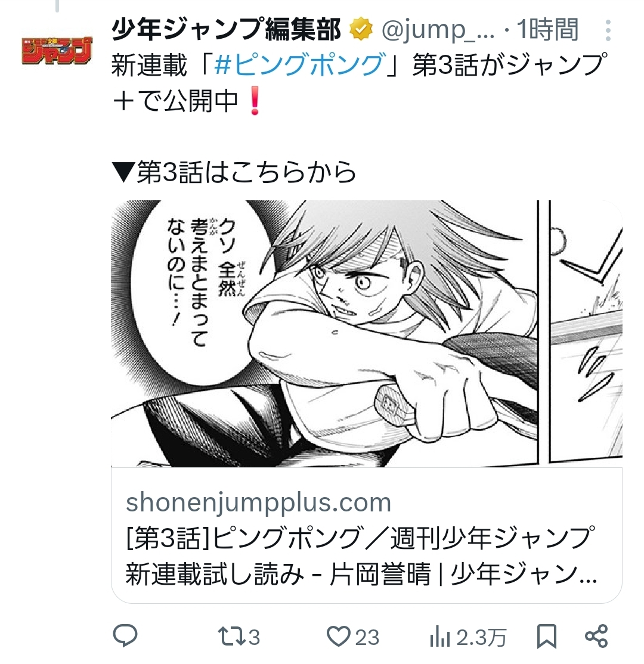Tap the share icon
The image size is (644, 664).
[596, 636]
